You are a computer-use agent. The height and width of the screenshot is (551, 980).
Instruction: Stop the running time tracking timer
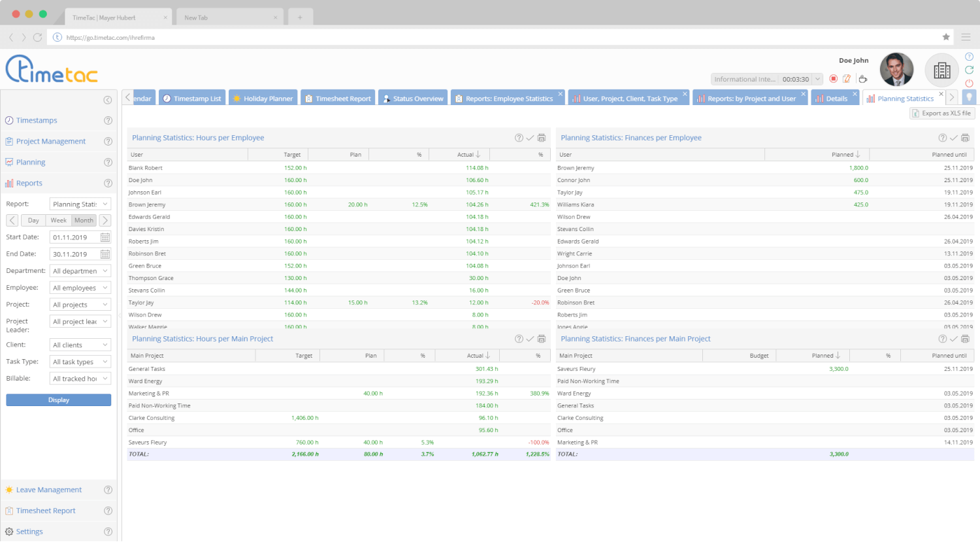pyautogui.click(x=834, y=79)
